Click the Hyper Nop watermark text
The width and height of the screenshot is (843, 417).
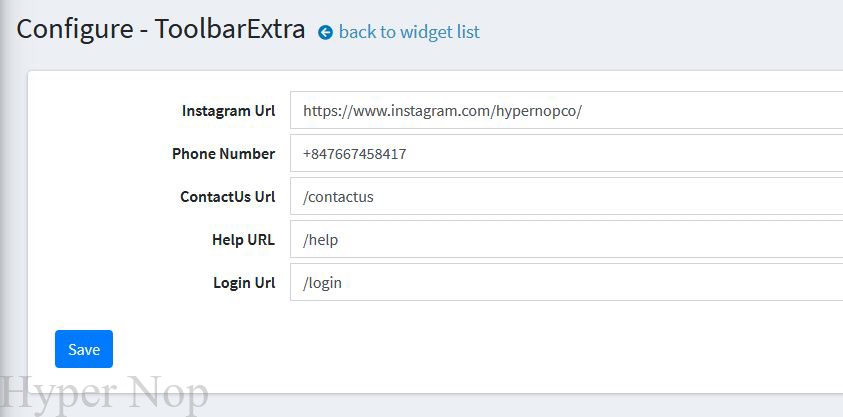(x=104, y=396)
